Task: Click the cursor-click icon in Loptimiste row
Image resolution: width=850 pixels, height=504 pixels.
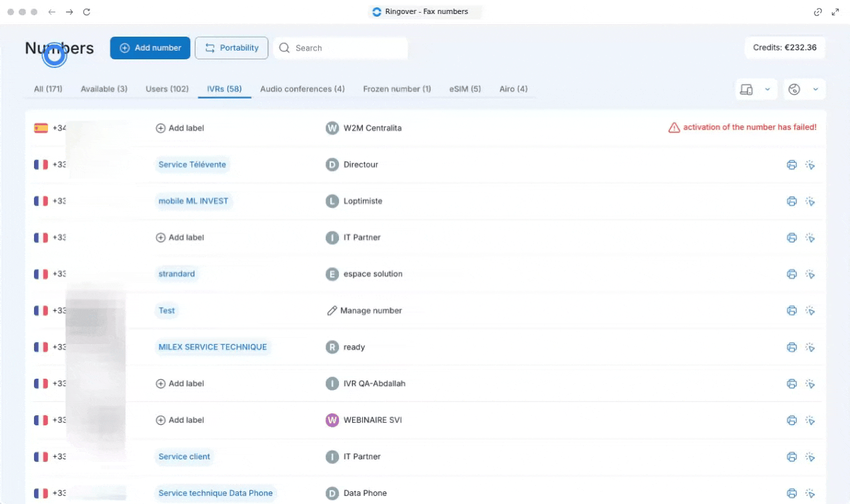Action: [x=811, y=201]
